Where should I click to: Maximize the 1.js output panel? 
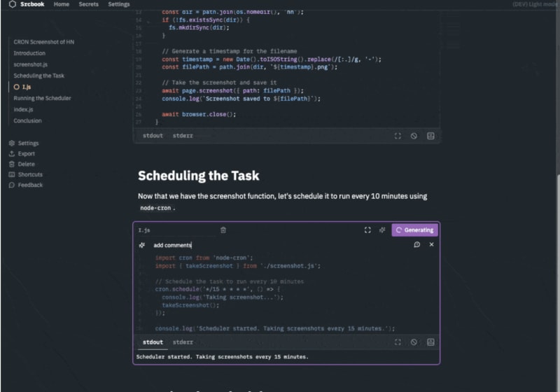tap(398, 342)
